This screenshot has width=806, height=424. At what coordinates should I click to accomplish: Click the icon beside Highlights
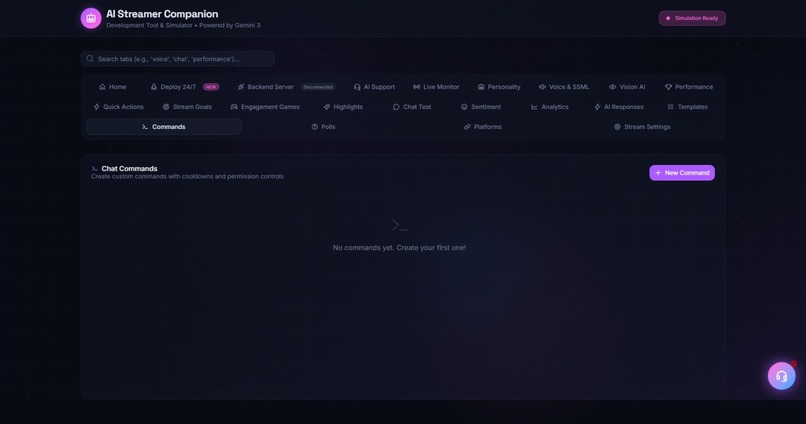tap(327, 107)
